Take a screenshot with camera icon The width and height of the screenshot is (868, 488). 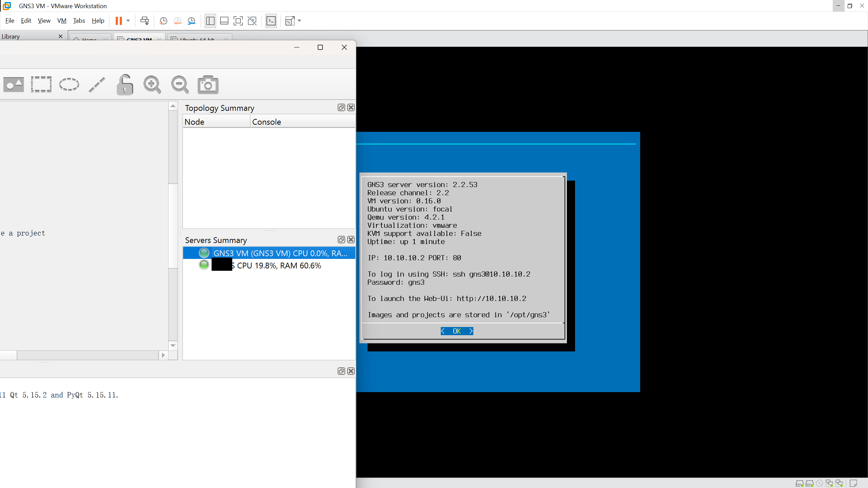(208, 84)
